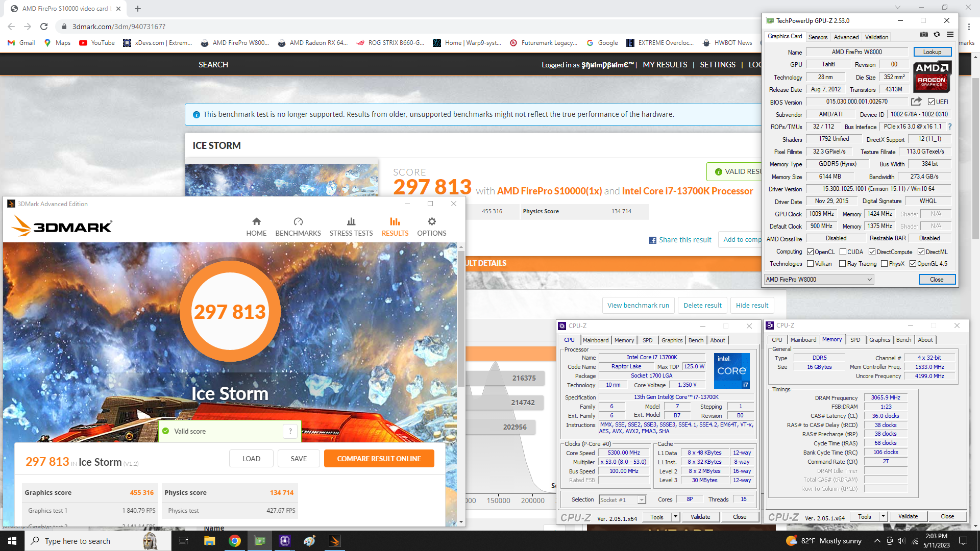980x551 pixels.
Task: Open Gmail bookmark
Action: point(21,43)
